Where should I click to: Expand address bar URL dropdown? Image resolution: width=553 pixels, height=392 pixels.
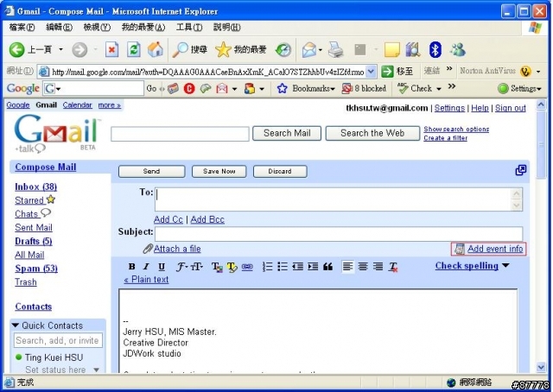[x=371, y=72]
